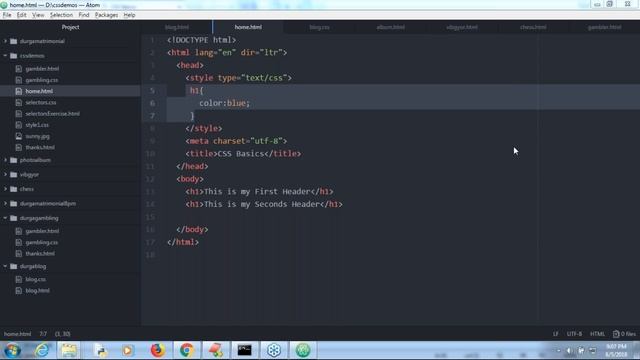Image resolution: width=640 pixels, height=360 pixels.
Task: Click the Python icon on the taskbar
Action: click(100, 350)
